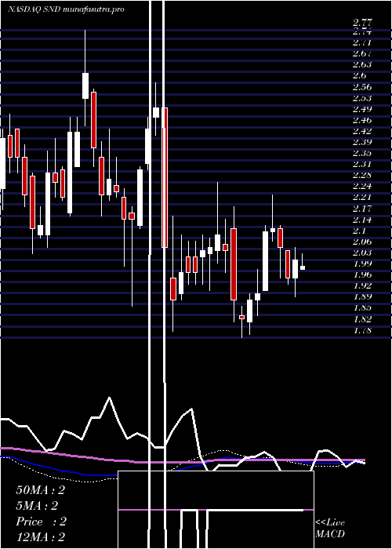Click the 2.42 price axis label
392x549 pixels.
click(x=362, y=131)
